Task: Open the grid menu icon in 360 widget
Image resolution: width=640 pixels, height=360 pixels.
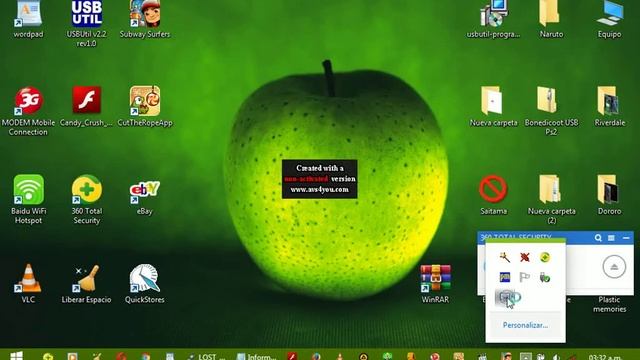Action: pyautogui.click(x=611, y=238)
